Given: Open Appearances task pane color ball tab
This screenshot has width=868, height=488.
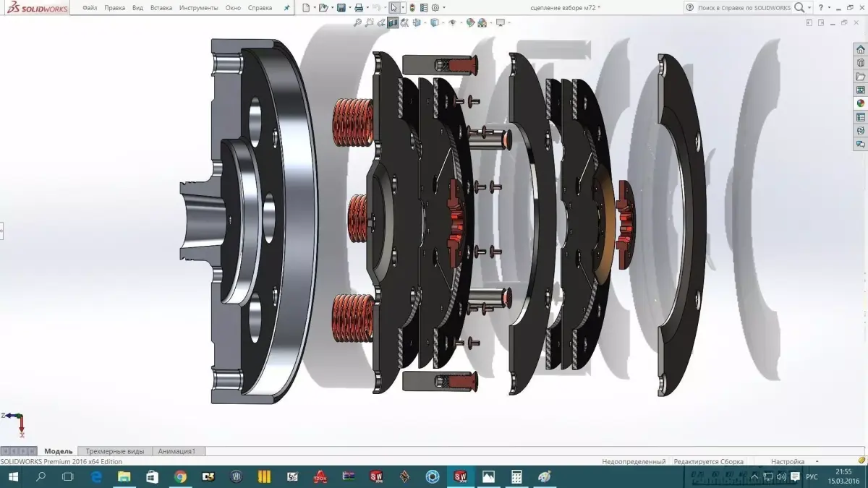Looking at the screenshot, I should click(861, 103).
